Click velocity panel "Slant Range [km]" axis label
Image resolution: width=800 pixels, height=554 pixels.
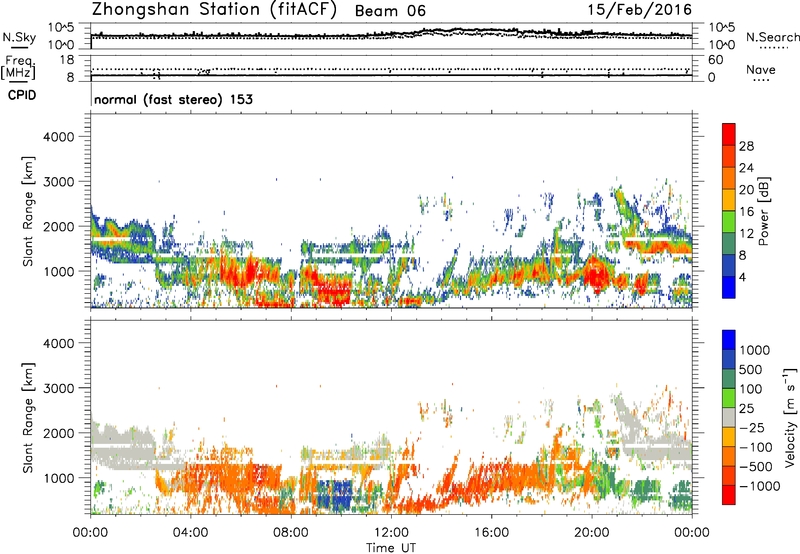click(x=28, y=418)
